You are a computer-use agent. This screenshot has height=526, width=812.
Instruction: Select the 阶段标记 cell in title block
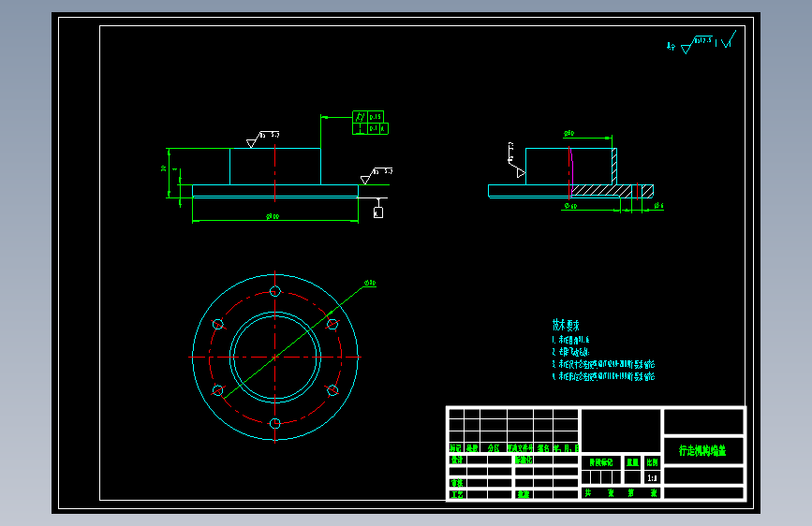pos(600,462)
